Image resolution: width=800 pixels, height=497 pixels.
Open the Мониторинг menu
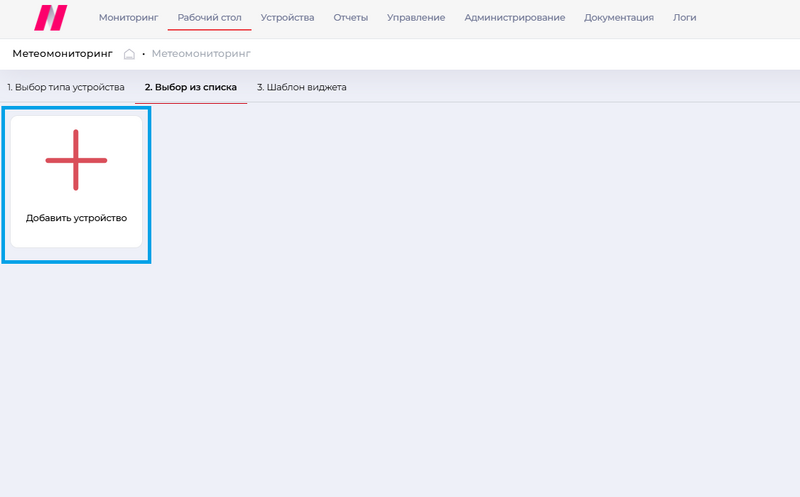click(129, 17)
